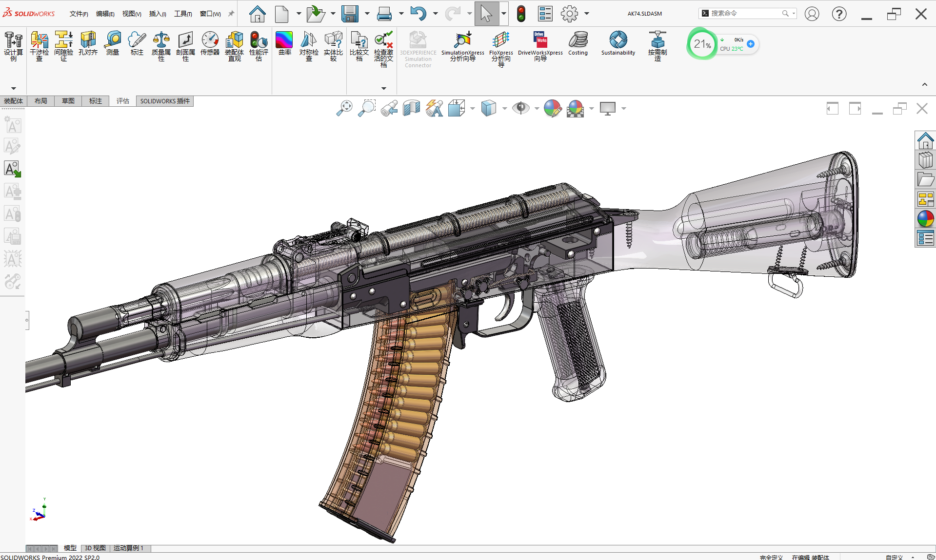Image resolution: width=936 pixels, height=560 pixels.
Task: Open Mass Properties (质量属性)
Action: tap(161, 46)
